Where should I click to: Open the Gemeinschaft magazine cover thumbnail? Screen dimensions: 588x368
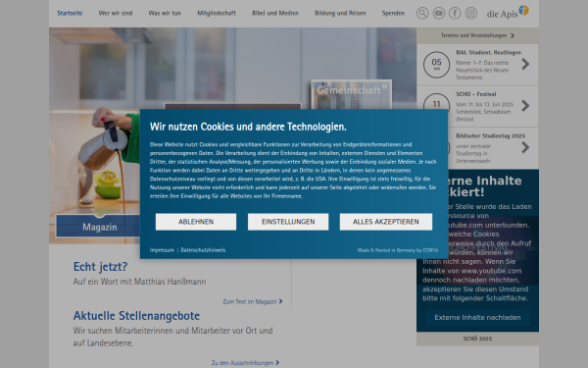click(x=352, y=94)
